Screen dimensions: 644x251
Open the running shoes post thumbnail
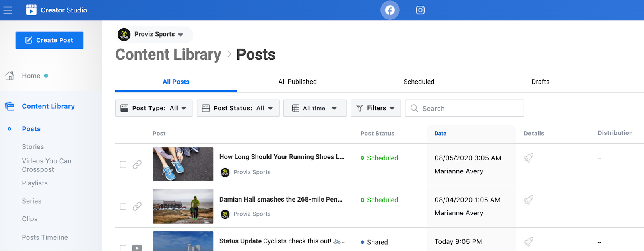coord(183,164)
